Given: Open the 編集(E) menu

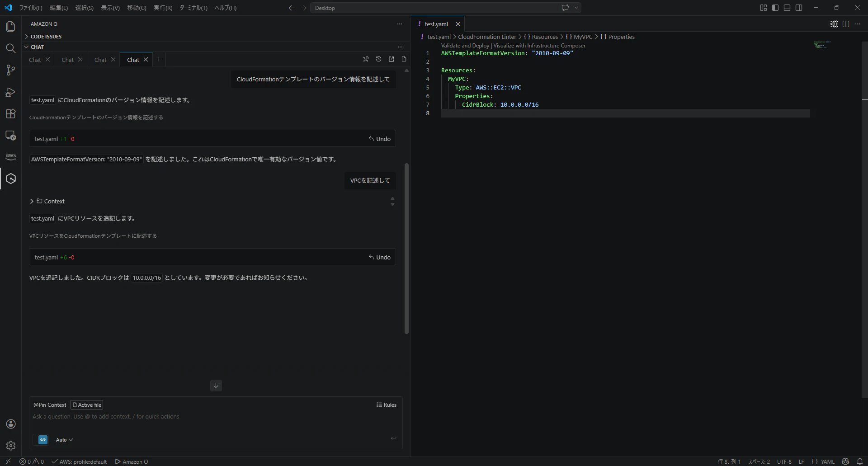Looking at the screenshot, I should [x=59, y=8].
